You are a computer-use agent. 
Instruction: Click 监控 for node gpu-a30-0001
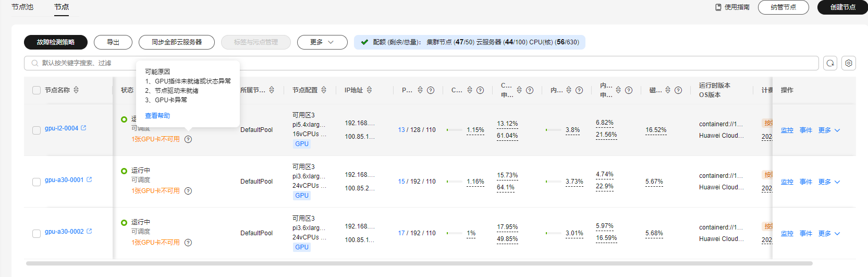click(x=787, y=182)
